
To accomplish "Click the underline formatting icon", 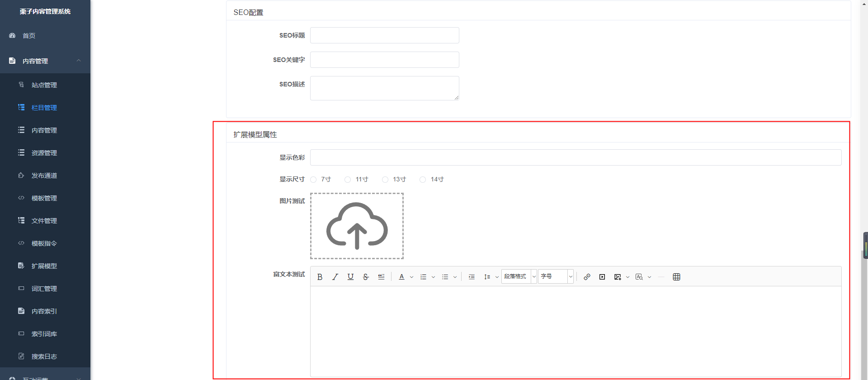I will tap(350, 277).
